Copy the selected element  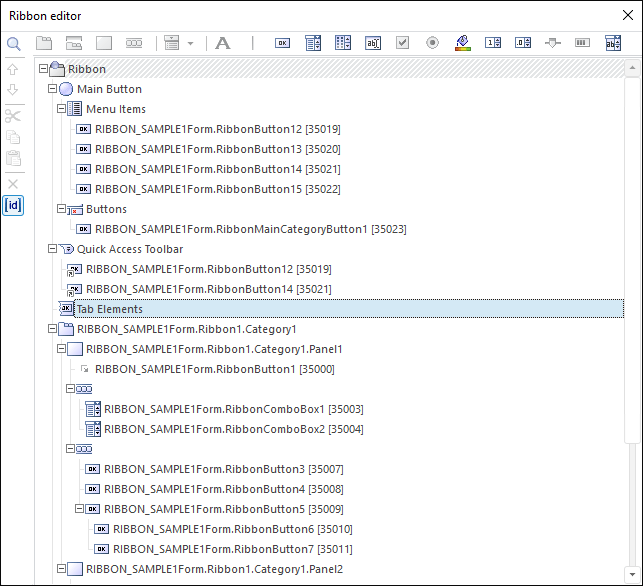pyautogui.click(x=13, y=137)
